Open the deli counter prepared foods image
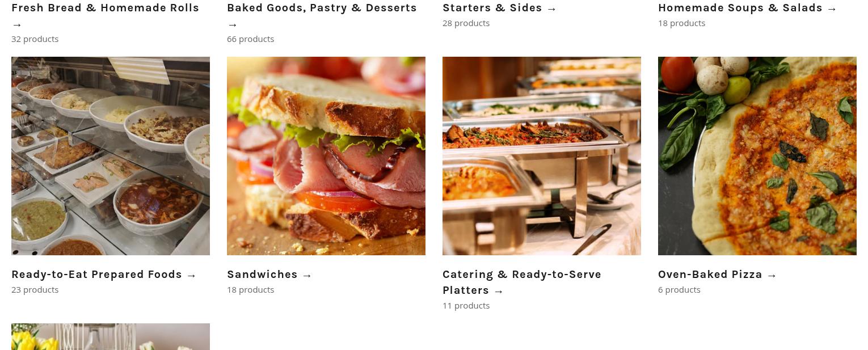 (111, 156)
